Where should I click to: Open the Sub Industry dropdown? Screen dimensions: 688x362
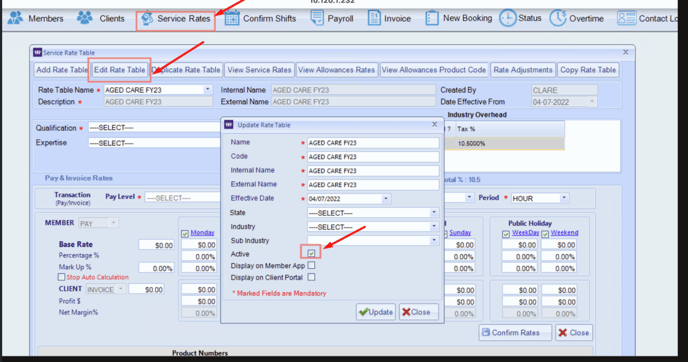tap(434, 240)
